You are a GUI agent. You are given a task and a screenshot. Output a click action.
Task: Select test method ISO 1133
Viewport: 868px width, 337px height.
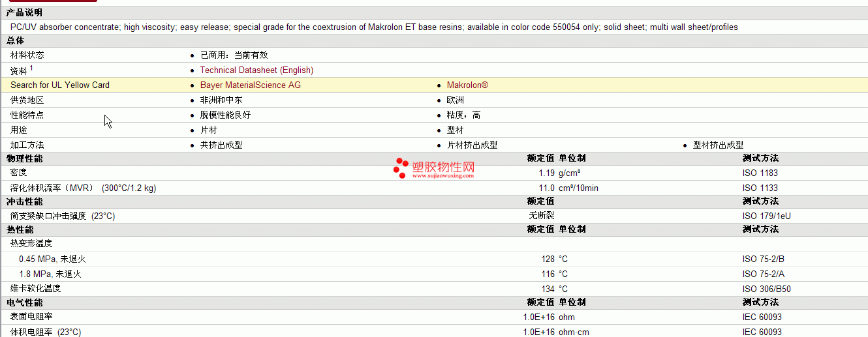pyautogui.click(x=760, y=188)
